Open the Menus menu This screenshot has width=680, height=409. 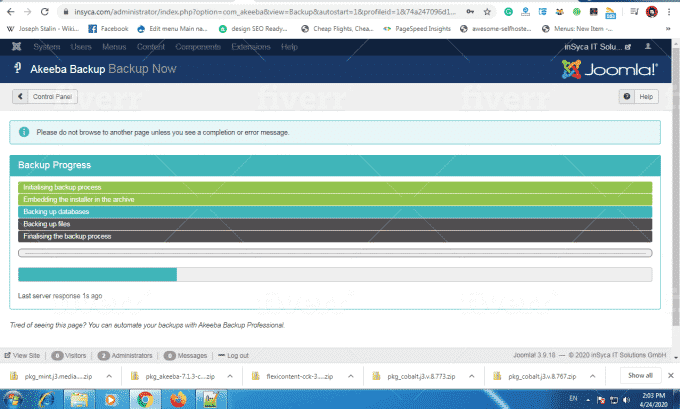pyautogui.click(x=114, y=47)
